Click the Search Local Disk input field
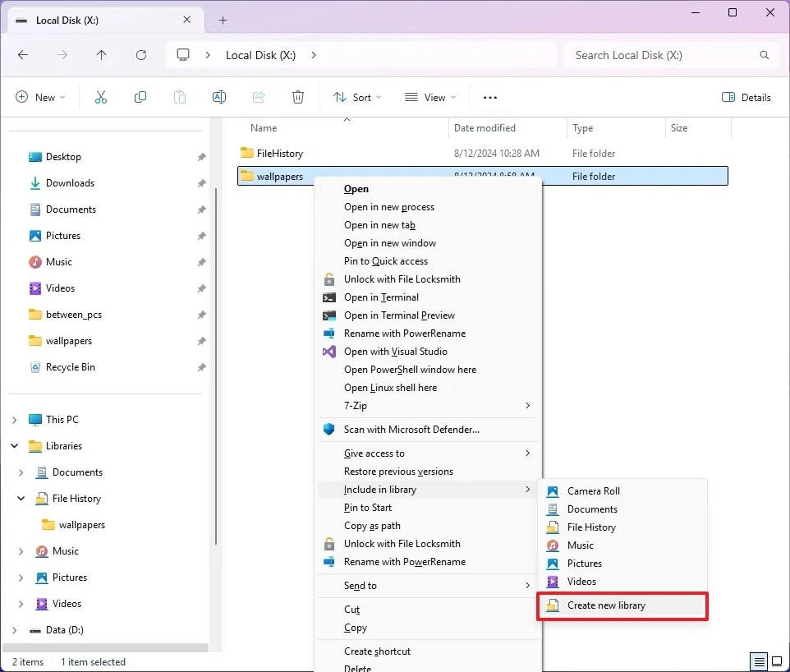790x672 pixels. tap(670, 54)
